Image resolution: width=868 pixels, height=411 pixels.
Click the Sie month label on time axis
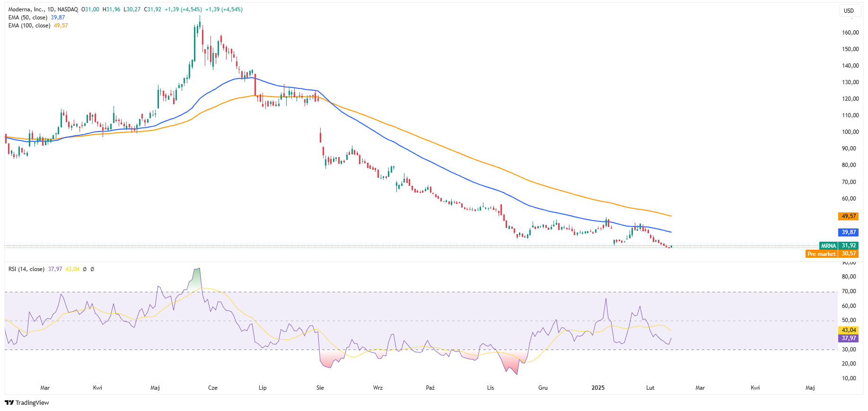coord(320,388)
